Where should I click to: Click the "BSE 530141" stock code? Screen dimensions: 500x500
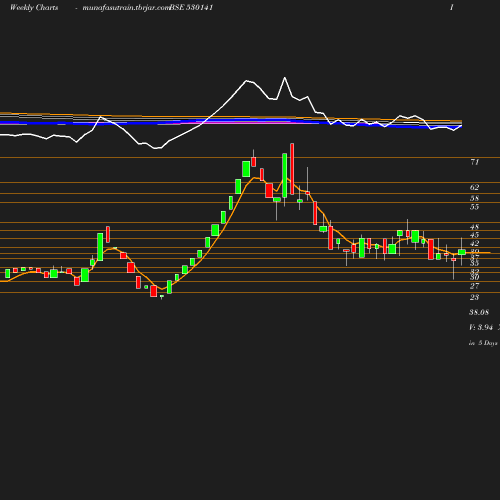coord(191,7)
